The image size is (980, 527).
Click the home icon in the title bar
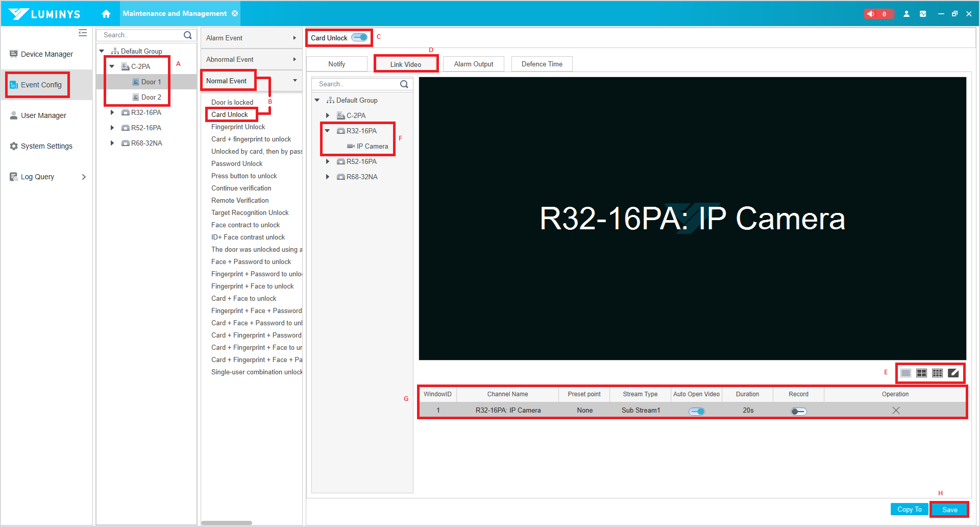(x=106, y=14)
